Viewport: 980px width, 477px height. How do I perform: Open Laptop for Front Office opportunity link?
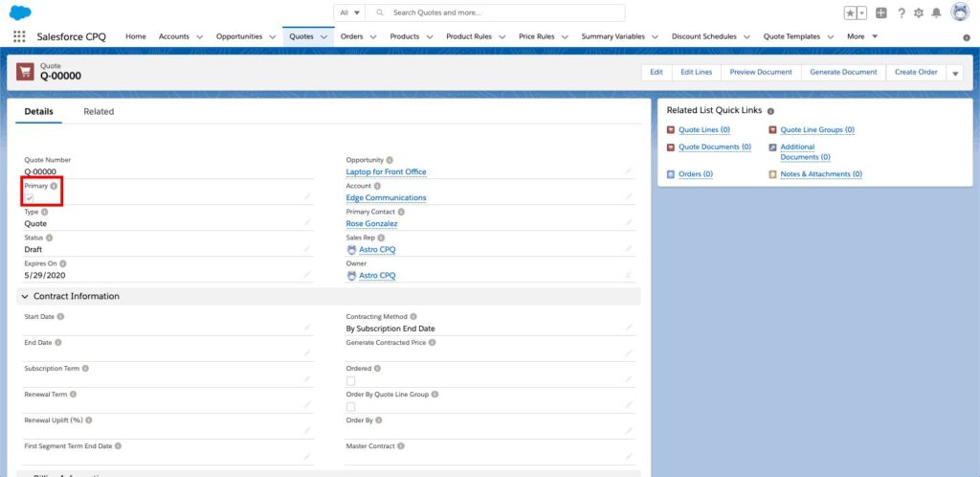click(x=387, y=171)
